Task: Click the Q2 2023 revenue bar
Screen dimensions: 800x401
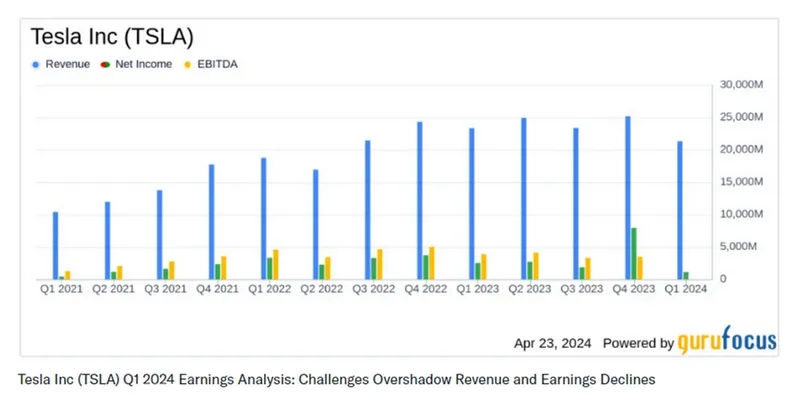Action: 523,198
